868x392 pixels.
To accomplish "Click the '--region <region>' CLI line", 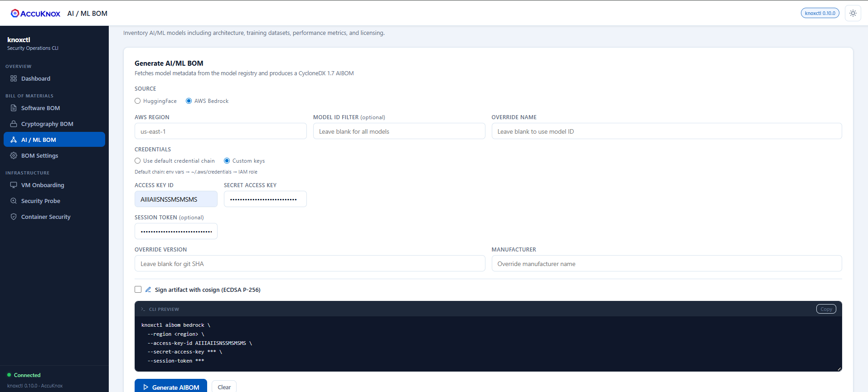I will pyautogui.click(x=175, y=334).
